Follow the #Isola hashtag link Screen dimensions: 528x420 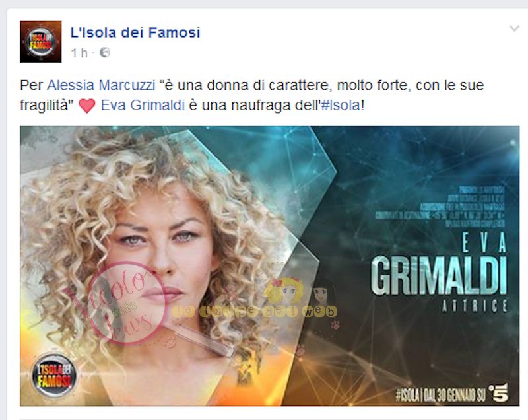[x=341, y=106]
